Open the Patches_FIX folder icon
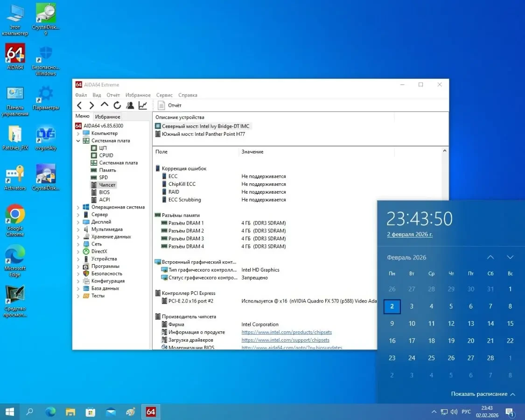Image resolution: width=525 pixels, height=420 pixels. pyautogui.click(x=15, y=138)
